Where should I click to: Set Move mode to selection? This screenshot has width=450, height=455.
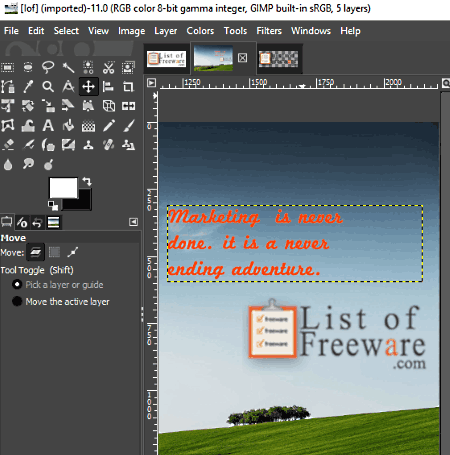click(54, 252)
